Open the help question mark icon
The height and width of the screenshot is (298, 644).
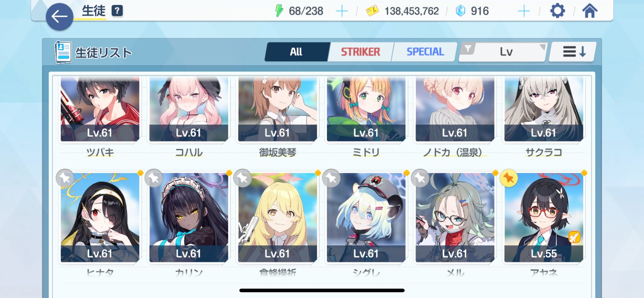click(x=117, y=11)
